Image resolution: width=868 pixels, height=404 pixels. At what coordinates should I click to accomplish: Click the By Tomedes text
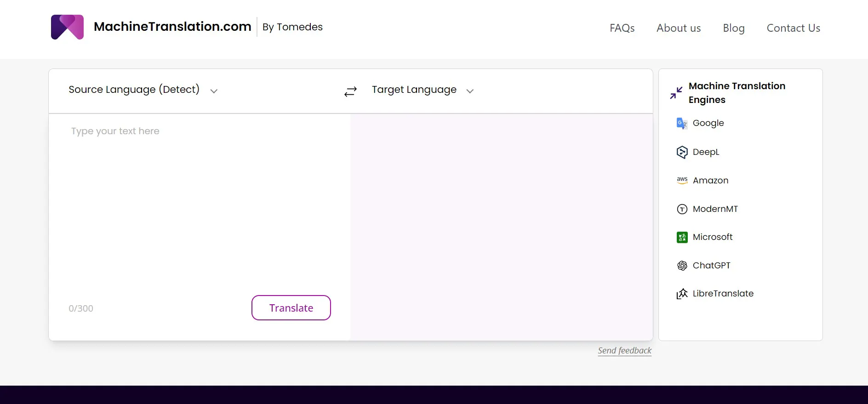[x=292, y=27]
